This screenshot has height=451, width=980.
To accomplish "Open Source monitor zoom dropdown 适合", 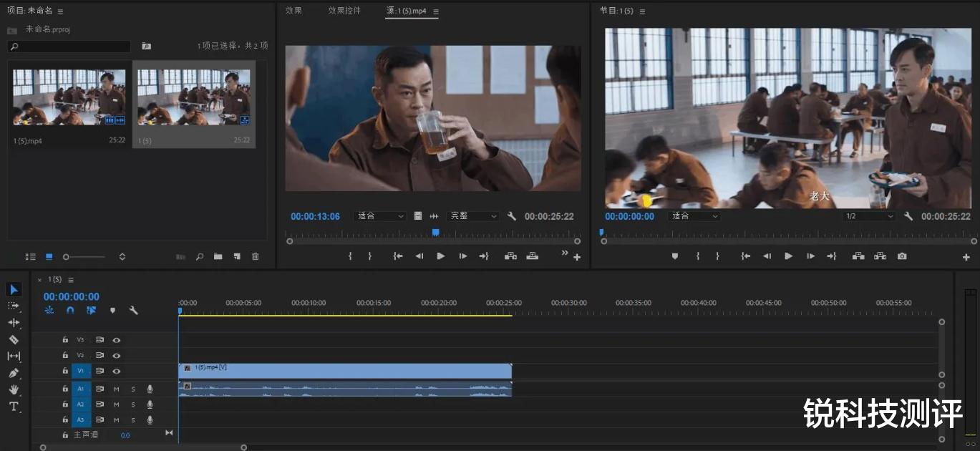I will 381,216.
